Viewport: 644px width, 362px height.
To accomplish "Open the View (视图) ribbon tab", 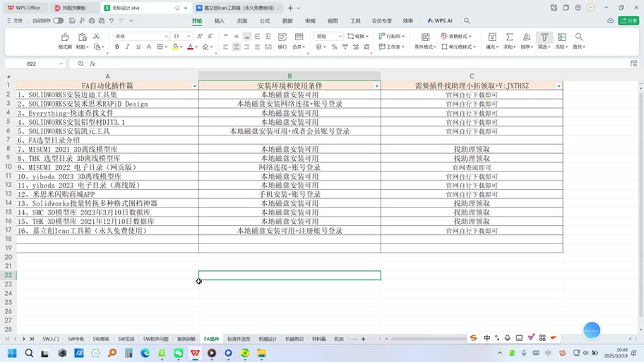I will point(333,21).
